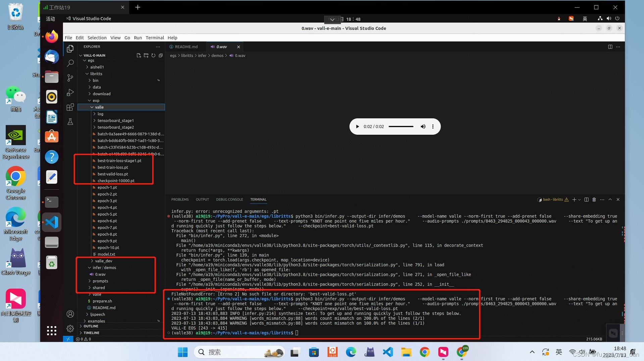Open the Explorer view in activity bar
The height and width of the screenshot is (361, 644).
(70, 49)
